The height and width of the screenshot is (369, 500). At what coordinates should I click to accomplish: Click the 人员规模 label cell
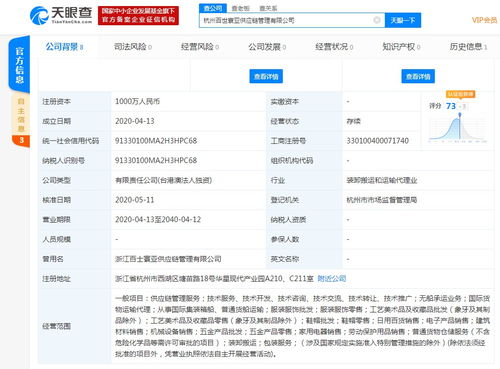(75, 239)
